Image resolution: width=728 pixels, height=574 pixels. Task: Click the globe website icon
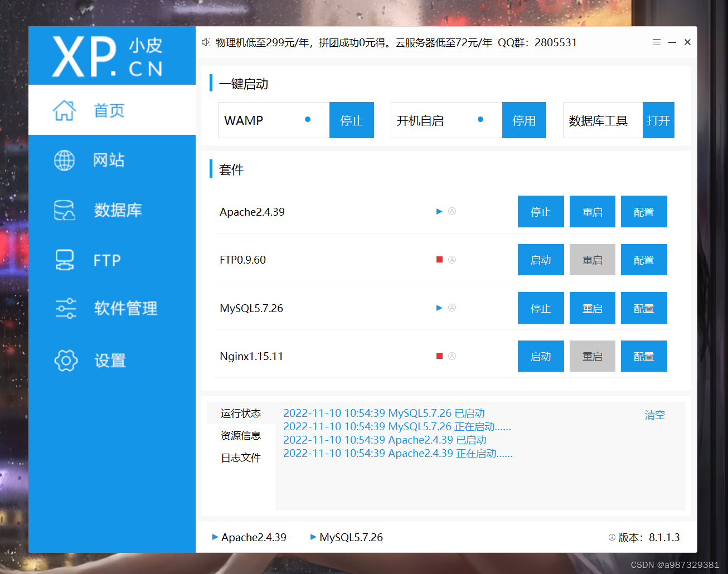(65, 160)
